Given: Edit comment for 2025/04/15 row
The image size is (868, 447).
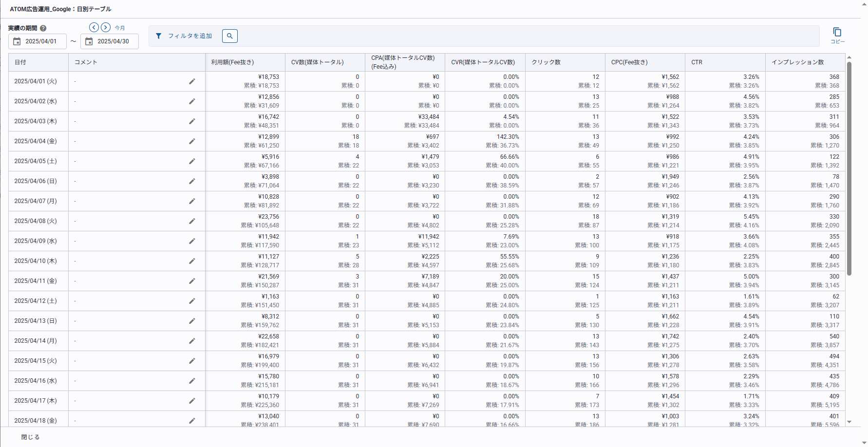Looking at the screenshot, I should (192, 361).
